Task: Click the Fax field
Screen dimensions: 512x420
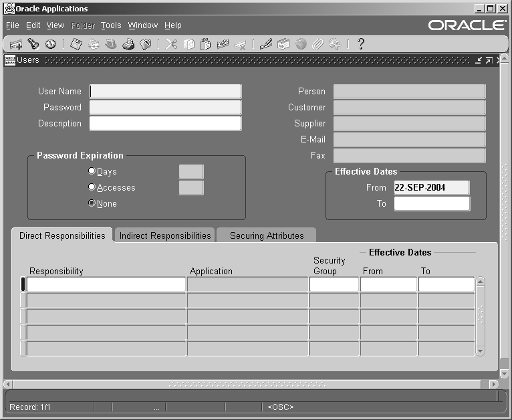Action: 410,155
